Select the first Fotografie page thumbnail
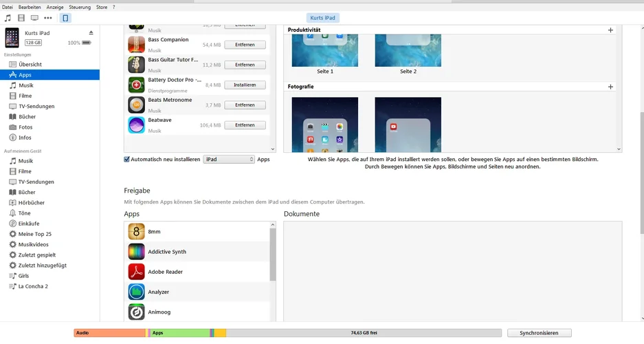This screenshot has height=344, width=644. tap(325, 125)
